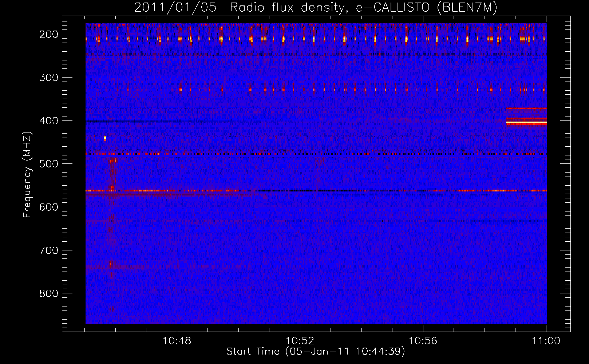Image resolution: width=589 pixels, height=364 pixels.
Task: Click the red horizontal line near 560 MHz
Action: click(316, 190)
